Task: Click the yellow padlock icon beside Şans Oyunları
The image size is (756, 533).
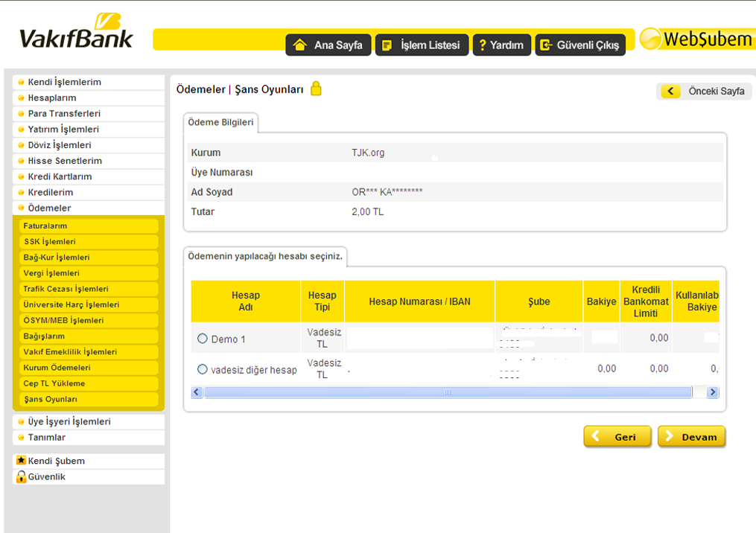Action: [x=316, y=89]
